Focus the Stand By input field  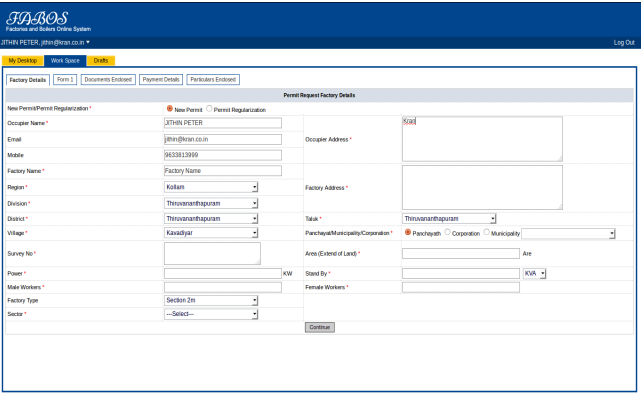[x=461, y=273]
